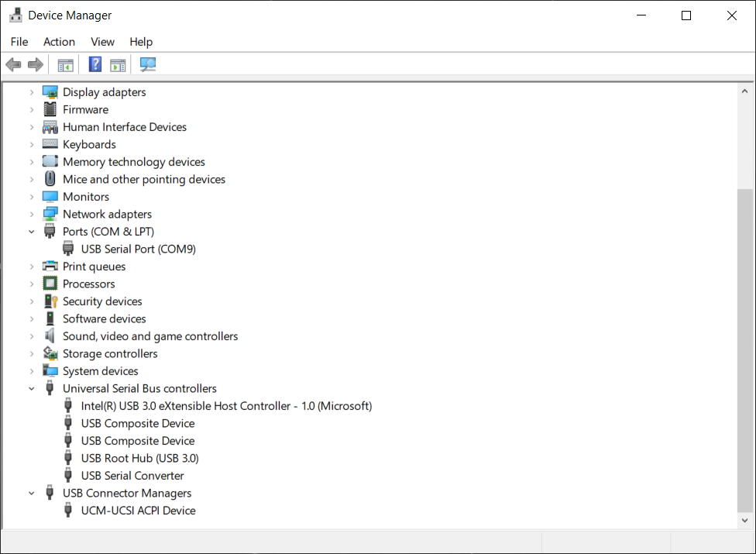Toggle the console tree pane icon
This screenshot has width=756, height=554.
coord(66,64)
